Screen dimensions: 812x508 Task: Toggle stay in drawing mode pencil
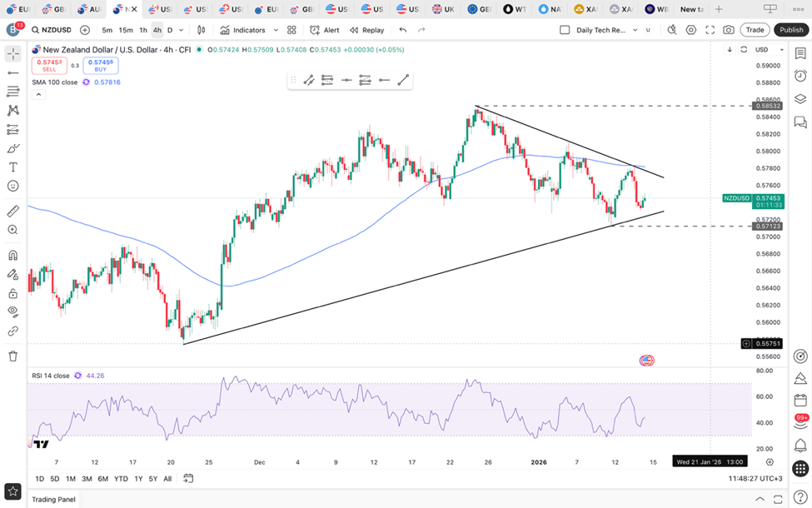(x=13, y=275)
